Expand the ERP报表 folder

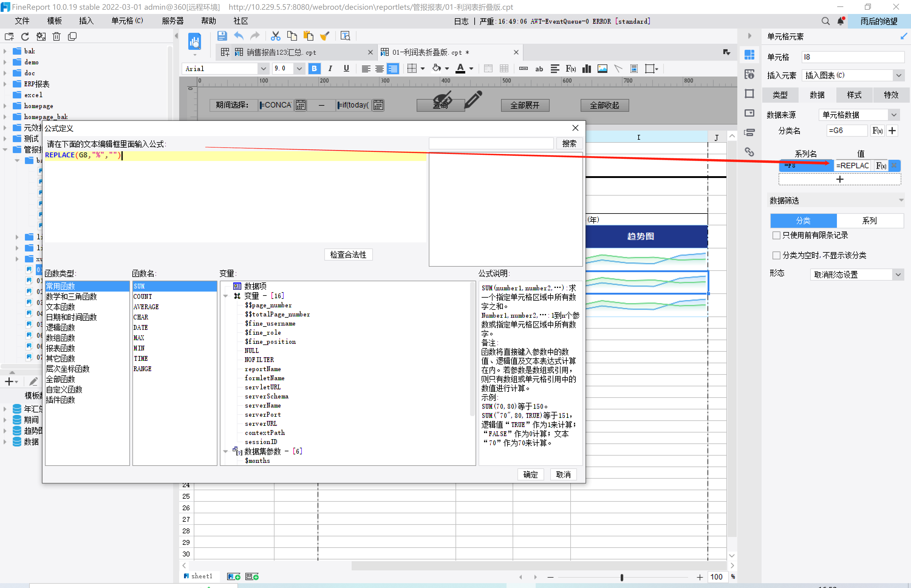point(5,84)
